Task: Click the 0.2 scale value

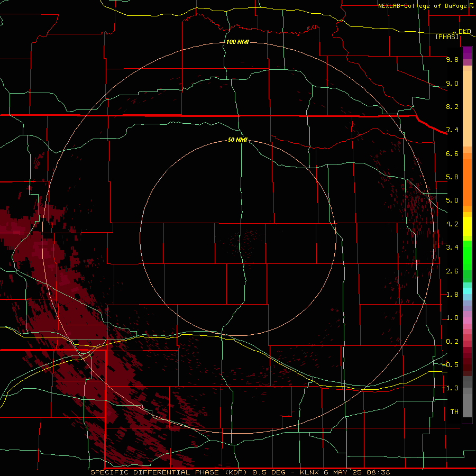Action: (x=452, y=342)
